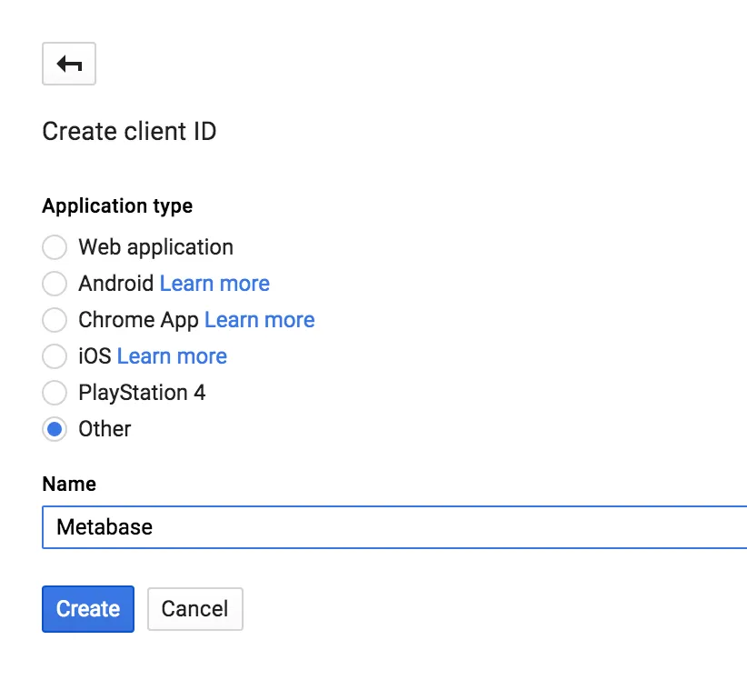Open Learn more link beside iOS
The height and width of the screenshot is (700, 747).
[172, 356]
